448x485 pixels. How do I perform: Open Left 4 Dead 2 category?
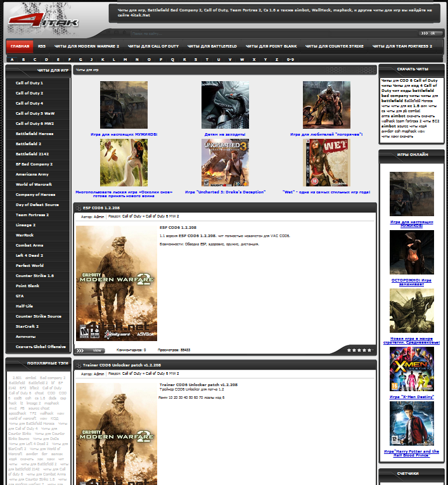click(x=37, y=255)
